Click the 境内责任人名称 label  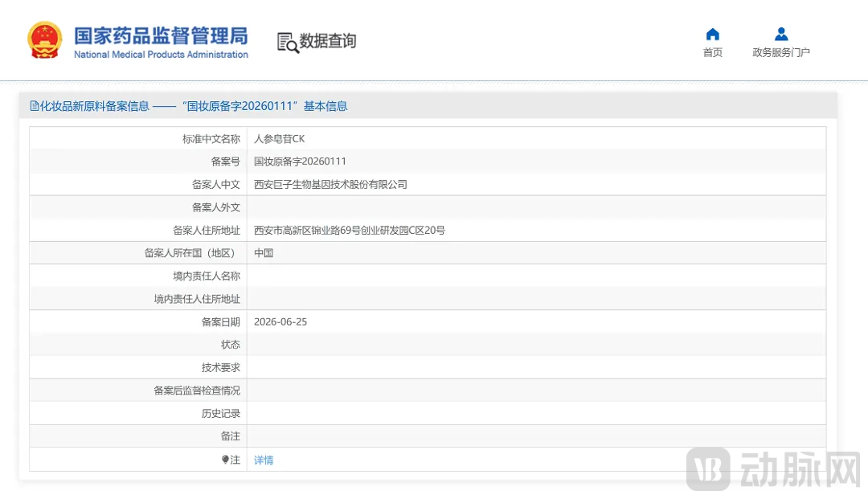click(x=207, y=276)
